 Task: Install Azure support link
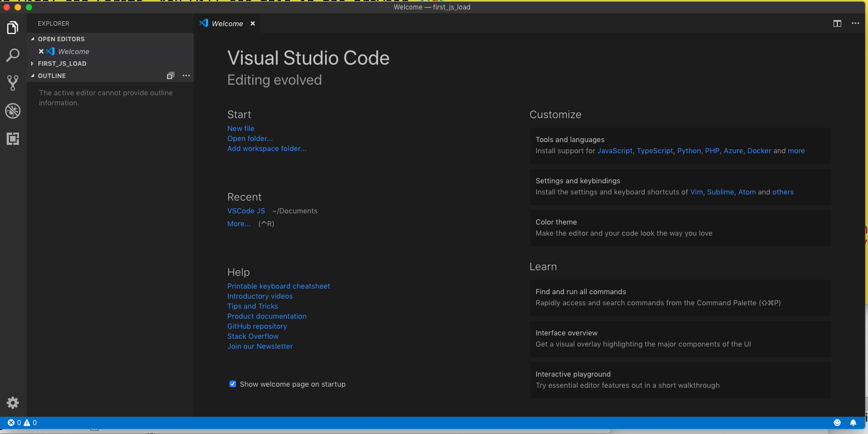pyautogui.click(x=733, y=150)
